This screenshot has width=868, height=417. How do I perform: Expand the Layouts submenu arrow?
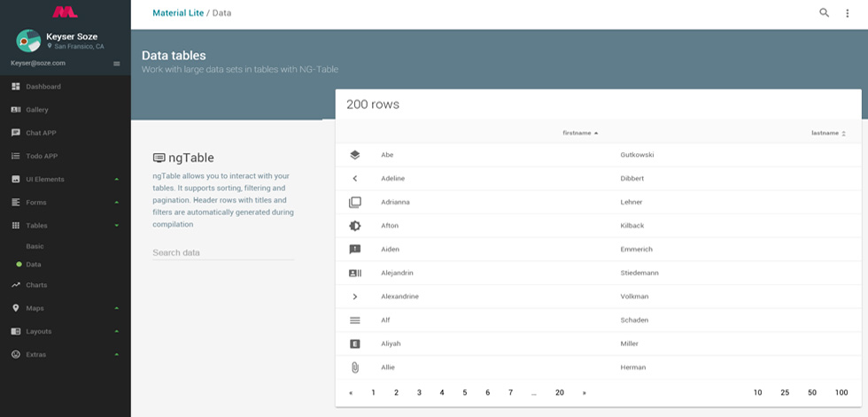pos(117,331)
